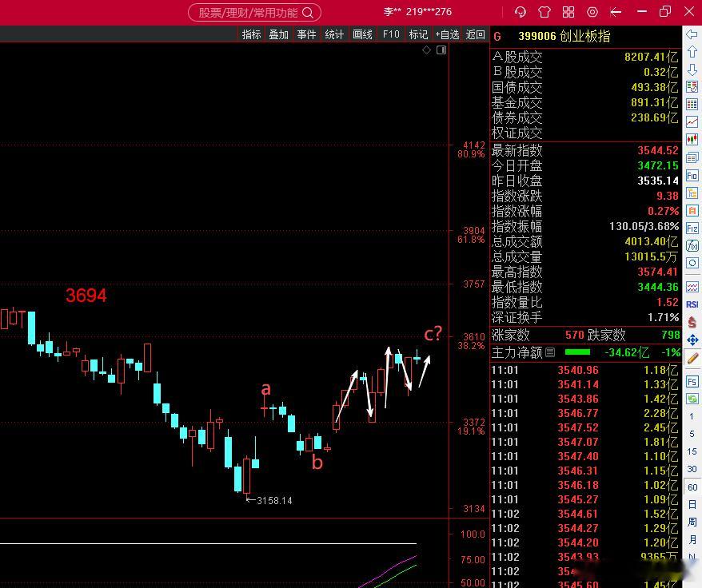Select the 1-minute period
Viewport: 702px width, 588px height.
(692, 416)
